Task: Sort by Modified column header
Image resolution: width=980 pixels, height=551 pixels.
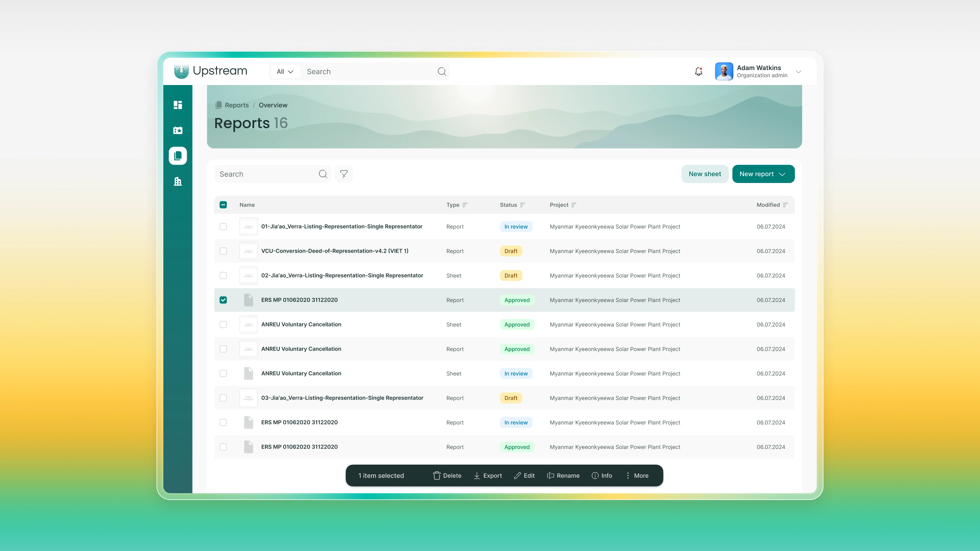Action: (x=772, y=205)
